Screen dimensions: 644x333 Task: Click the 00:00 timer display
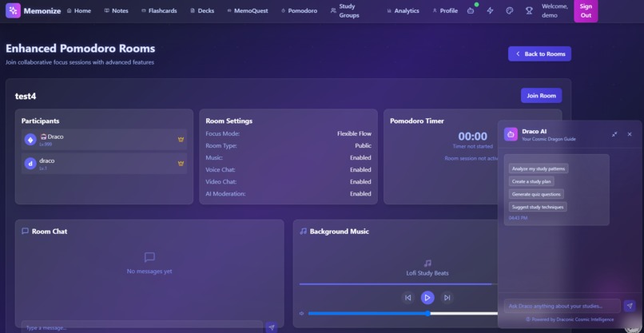[473, 137]
